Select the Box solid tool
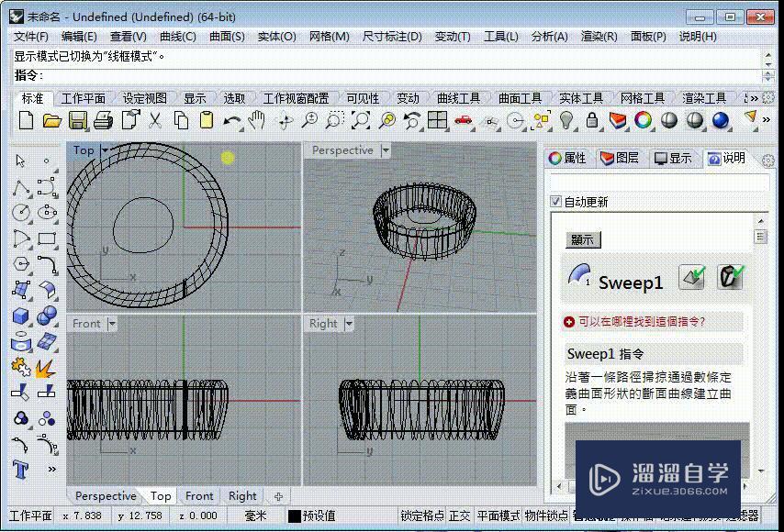Viewport: 784px width, 532px height. (21, 316)
